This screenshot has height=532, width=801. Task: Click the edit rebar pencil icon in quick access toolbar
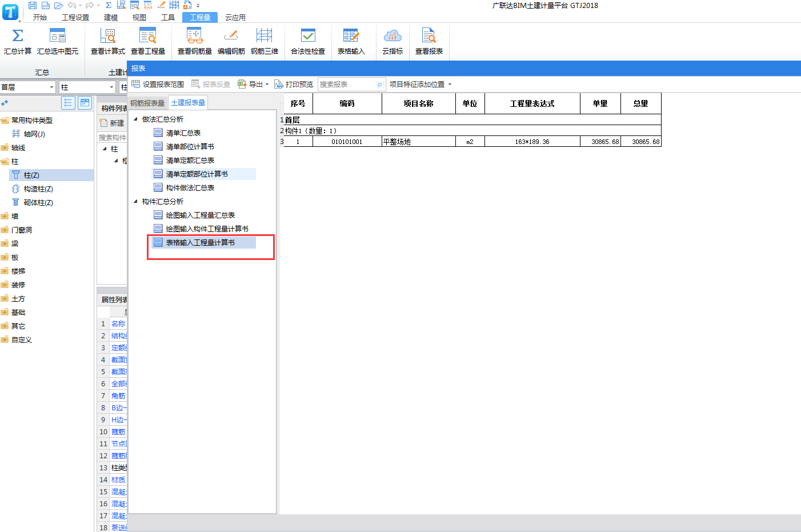(x=161, y=5)
